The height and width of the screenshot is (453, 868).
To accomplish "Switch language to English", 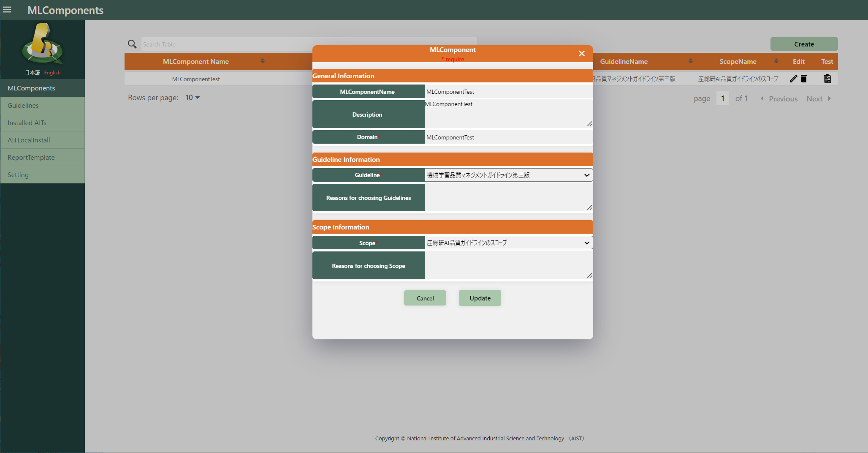I will pyautogui.click(x=52, y=73).
